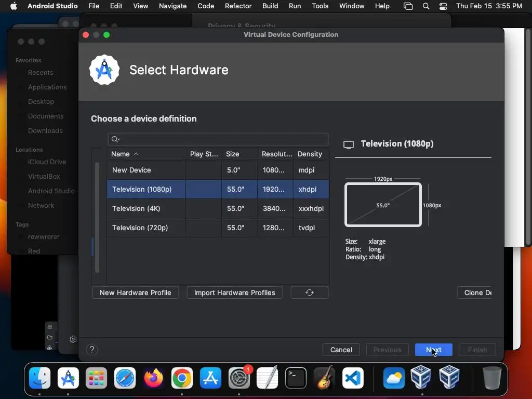The image size is (532, 399).
Task: Click VirtualBox in the Finder sidebar
Action: 44,177
